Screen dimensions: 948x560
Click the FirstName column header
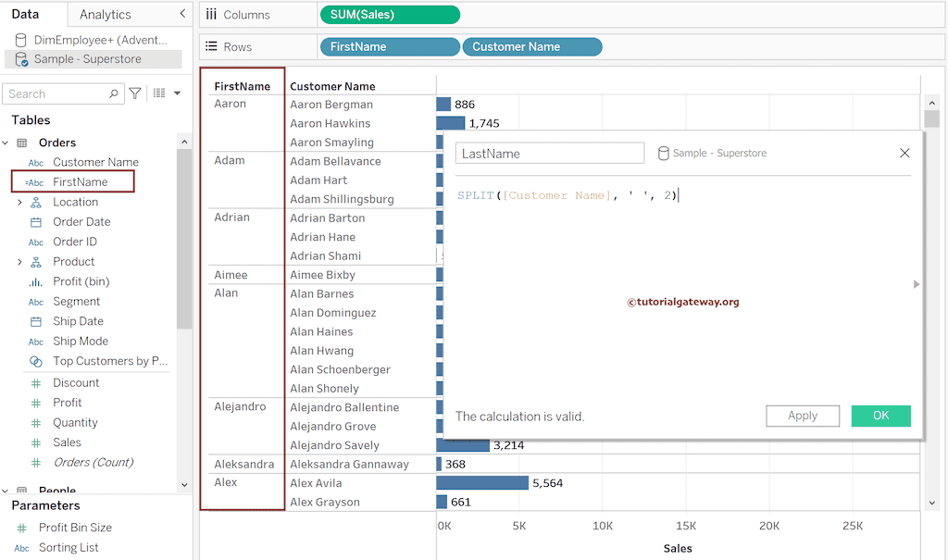pyautogui.click(x=243, y=86)
